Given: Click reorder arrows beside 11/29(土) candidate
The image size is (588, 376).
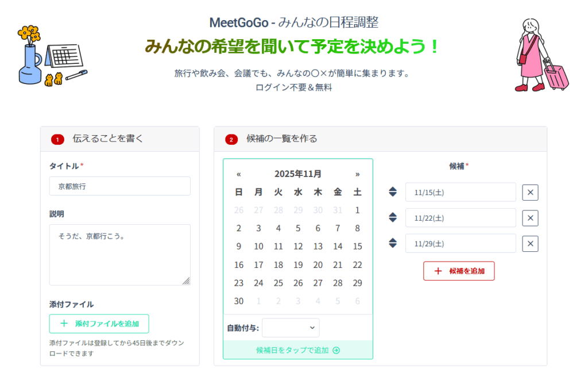Looking at the screenshot, I should (x=393, y=243).
